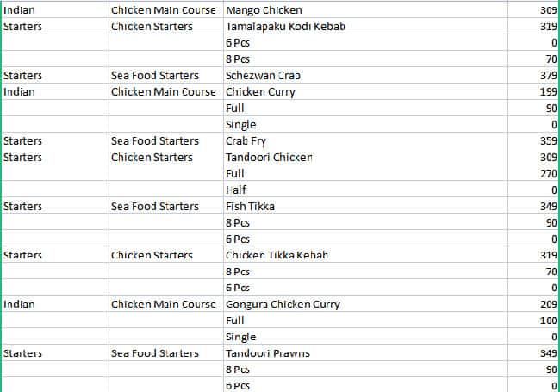Select the Tandoori Prawns cell

pyautogui.click(x=268, y=353)
